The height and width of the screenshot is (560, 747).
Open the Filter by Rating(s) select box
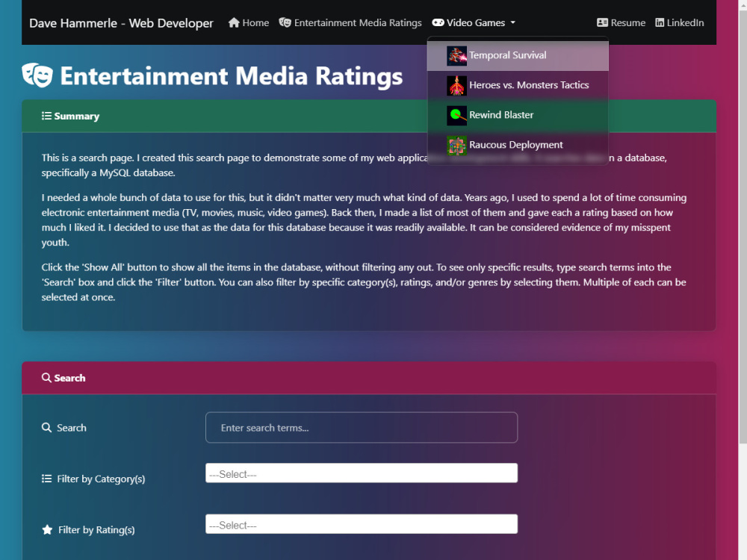coord(362,524)
